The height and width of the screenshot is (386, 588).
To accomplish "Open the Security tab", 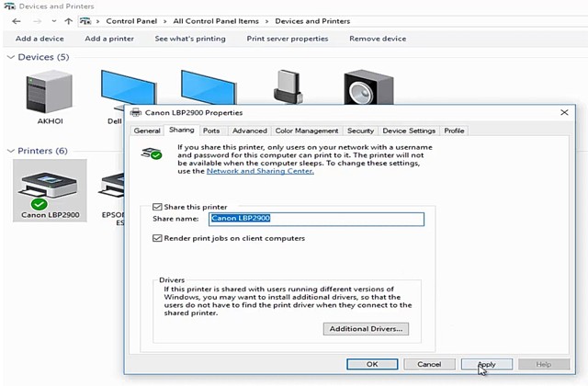I will pos(360,131).
